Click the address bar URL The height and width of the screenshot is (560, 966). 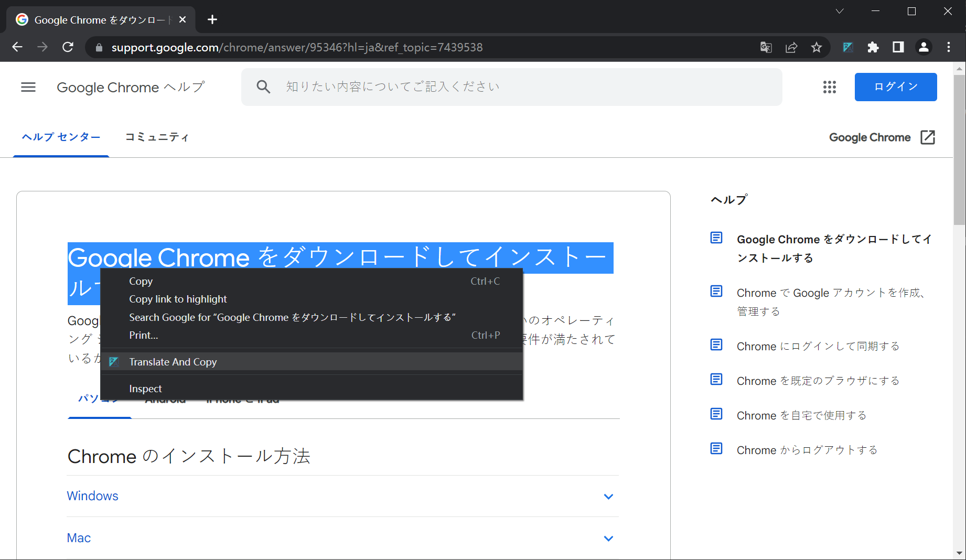click(297, 48)
